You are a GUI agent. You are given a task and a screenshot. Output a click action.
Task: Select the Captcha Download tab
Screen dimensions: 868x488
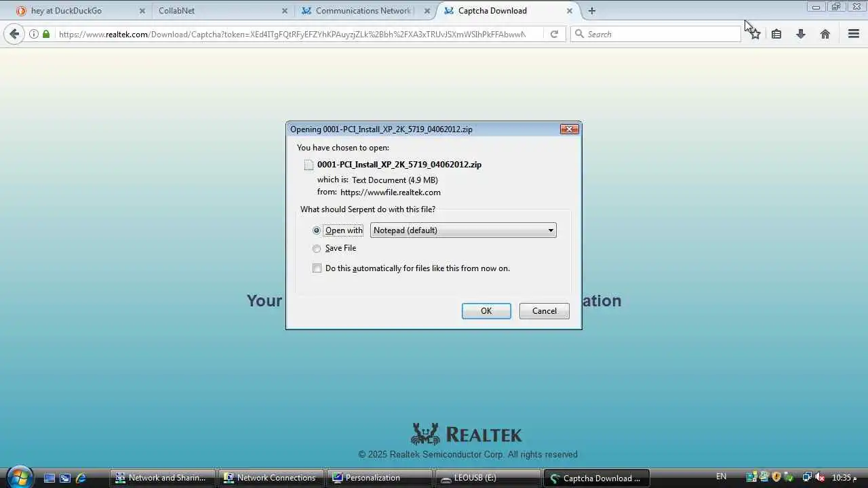[x=509, y=11]
